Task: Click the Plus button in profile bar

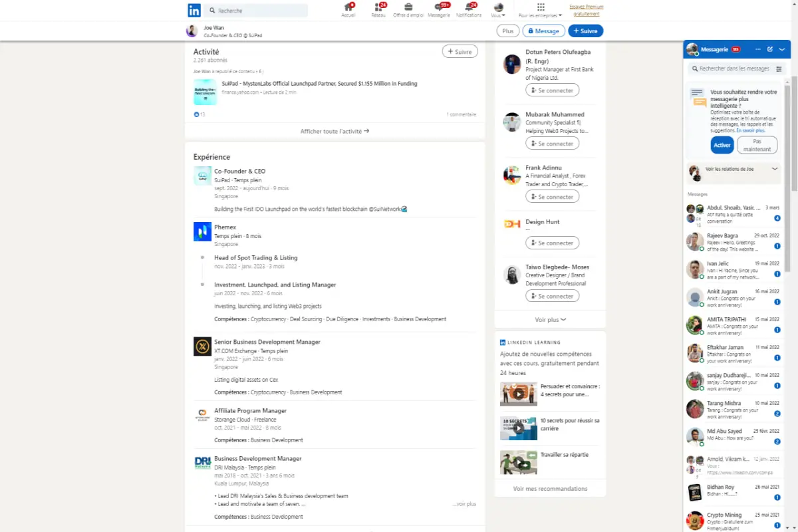Action: tap(508, 31)
